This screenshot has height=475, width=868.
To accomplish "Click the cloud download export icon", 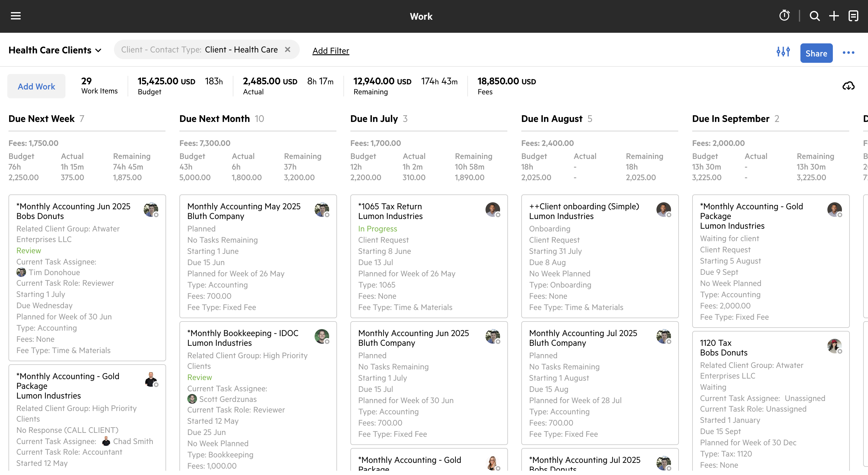I will 848,86.
